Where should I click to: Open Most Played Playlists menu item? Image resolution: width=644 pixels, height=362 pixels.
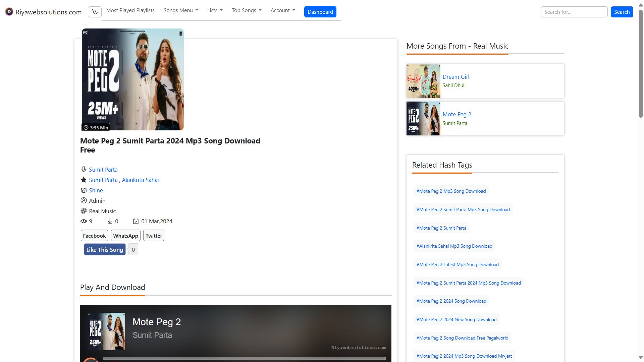pos(130,10)
